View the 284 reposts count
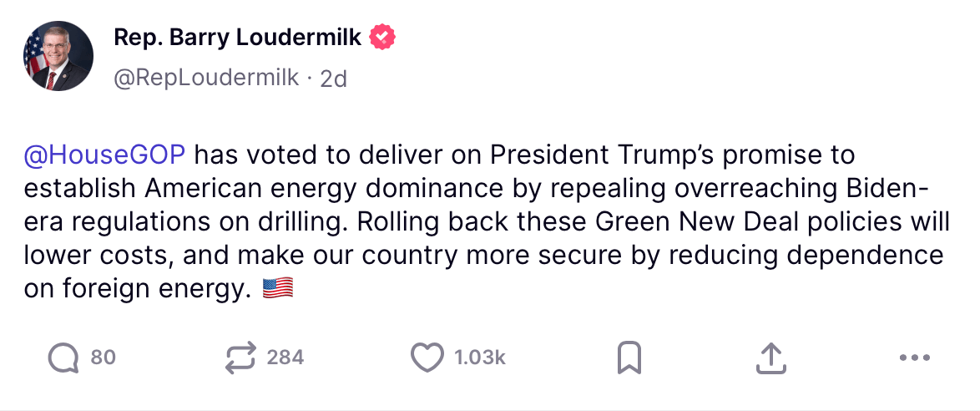This screenshot has width=980, height=411. pyautogui.click(x=285, y=358)
